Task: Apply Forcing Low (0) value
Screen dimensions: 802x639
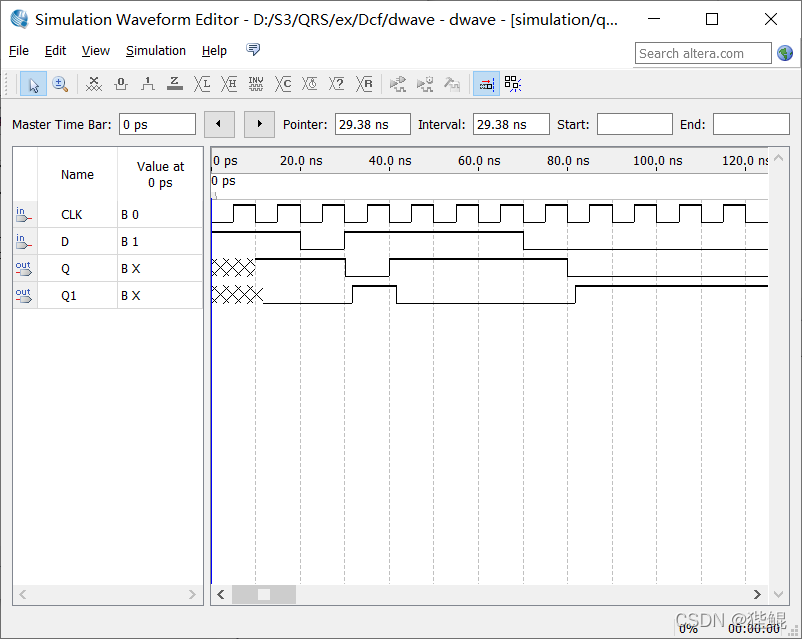Action: [x=121, y=84]
